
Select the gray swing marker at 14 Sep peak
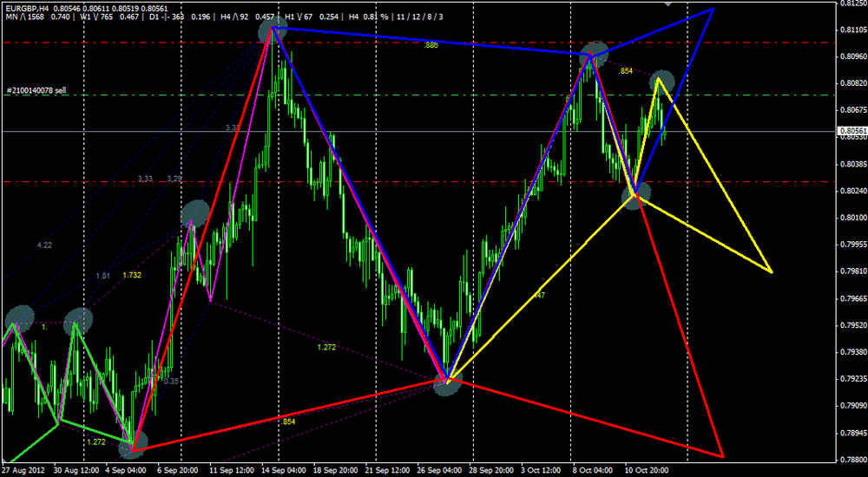coord(272,29)
